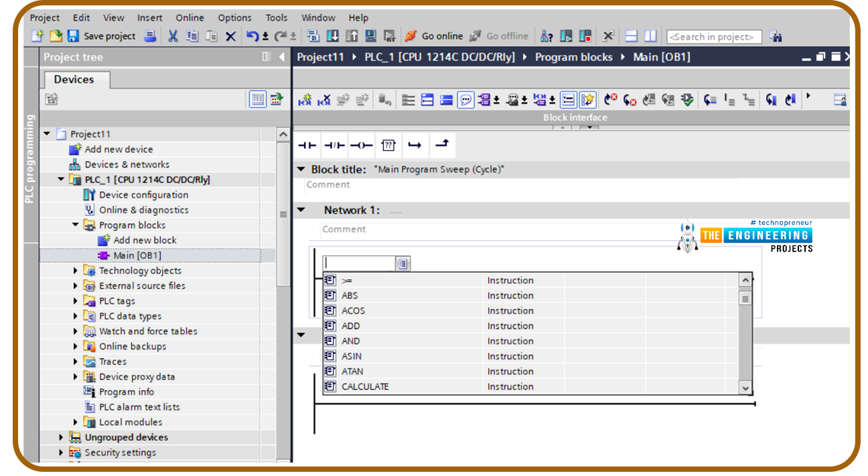Click the Stop CPU icon

[585, 36]
